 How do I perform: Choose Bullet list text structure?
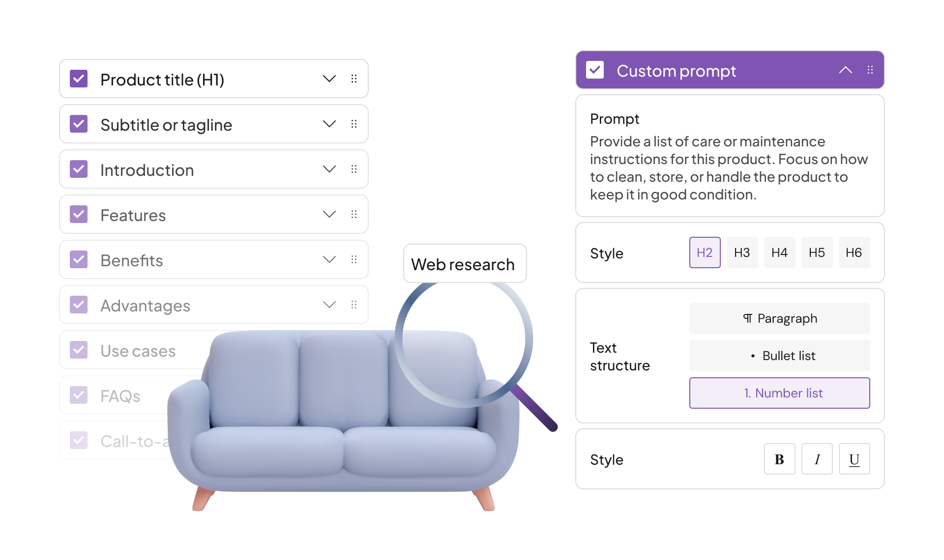pyautogui.click(x=779, y=356)
